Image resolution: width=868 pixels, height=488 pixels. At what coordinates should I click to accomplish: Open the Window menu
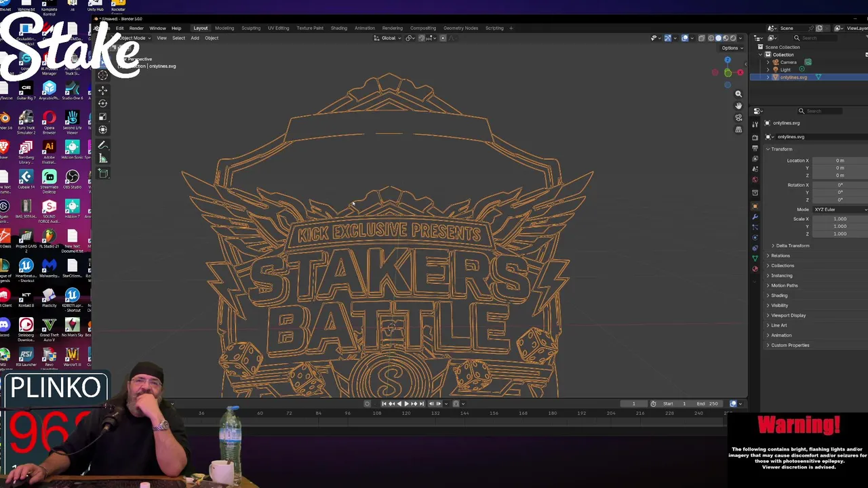157,28
